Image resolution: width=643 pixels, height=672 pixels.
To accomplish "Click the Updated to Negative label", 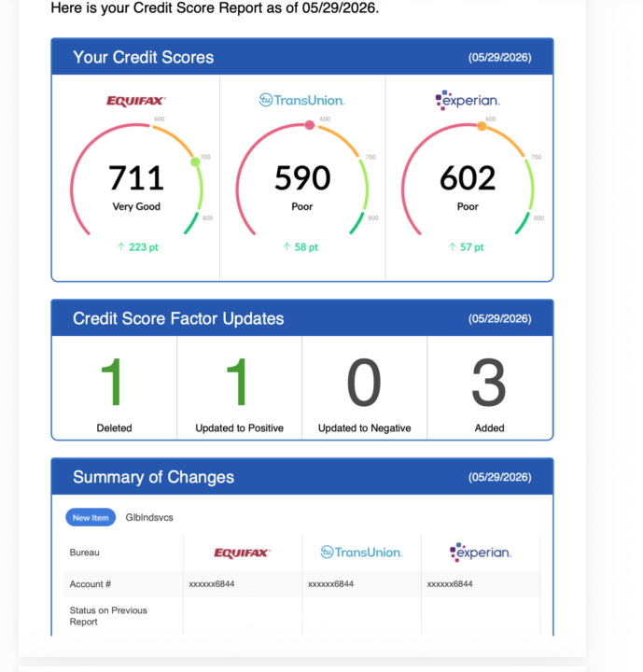I will click(x=364, y=428).
